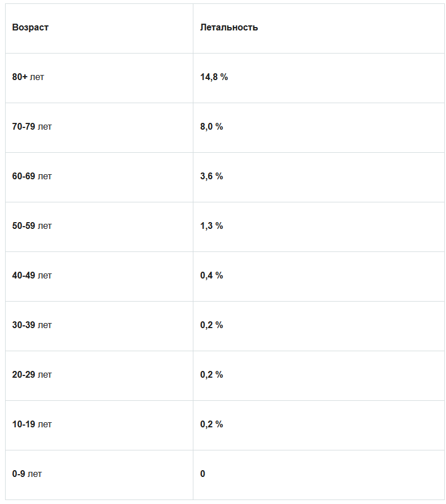Click the 3,6 % mortality value
The height and width of the screenshot is (504, 446).
coord(211,176)
